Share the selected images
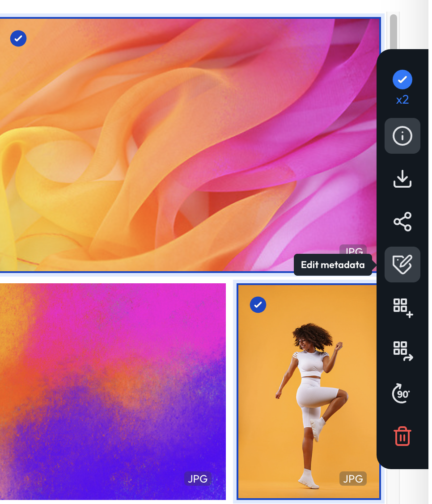Screen dimensions: 432x504 tap(402, 222)
